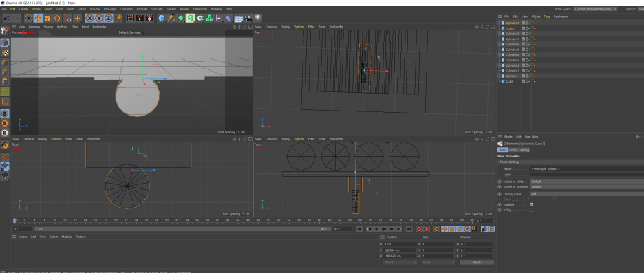Open Visible in Renderer dropdown

point(586,187)
